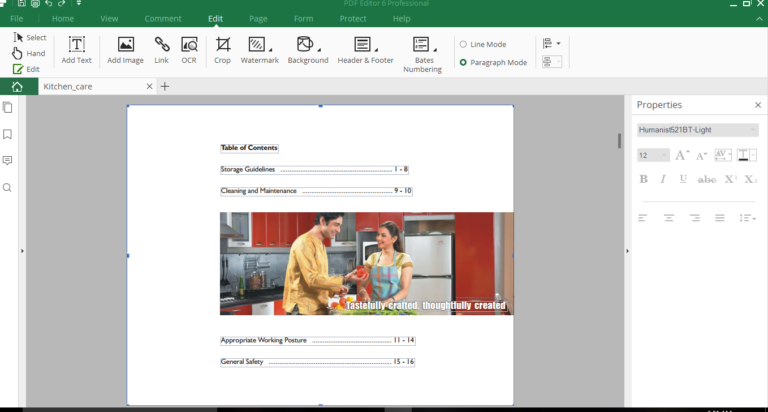This screenshot has width=768, height=412.
Task: Align text left
Action: point(643,218)
